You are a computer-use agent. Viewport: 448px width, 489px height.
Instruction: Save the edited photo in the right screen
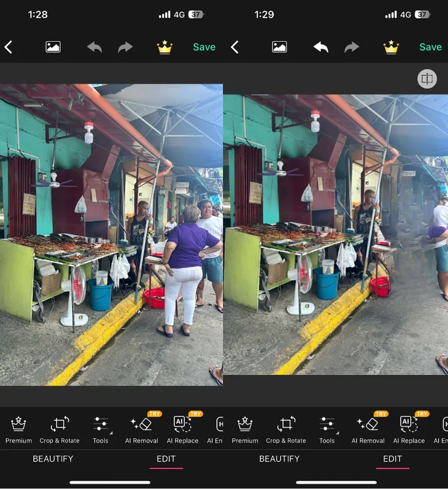point(430,47)
